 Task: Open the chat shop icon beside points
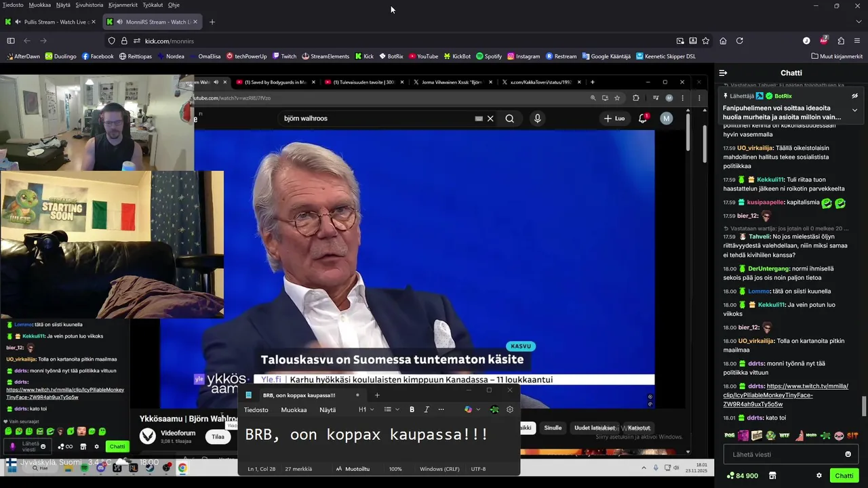(x=772, y=476)
